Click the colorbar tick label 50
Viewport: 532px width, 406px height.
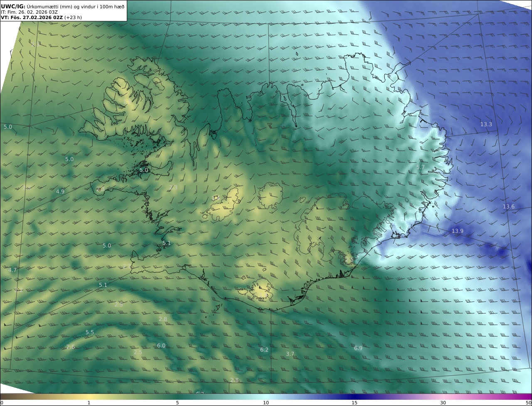(529, 403)
